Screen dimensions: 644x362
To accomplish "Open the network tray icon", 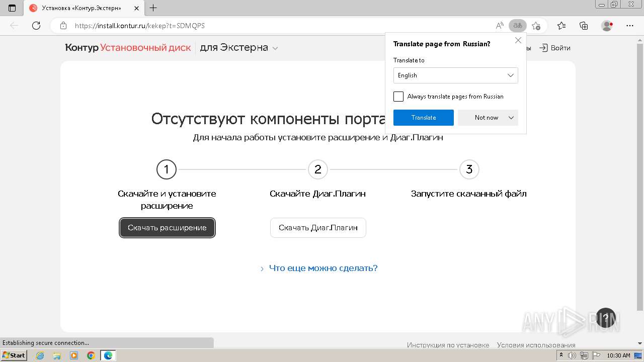I will click(x=584, y=355).
